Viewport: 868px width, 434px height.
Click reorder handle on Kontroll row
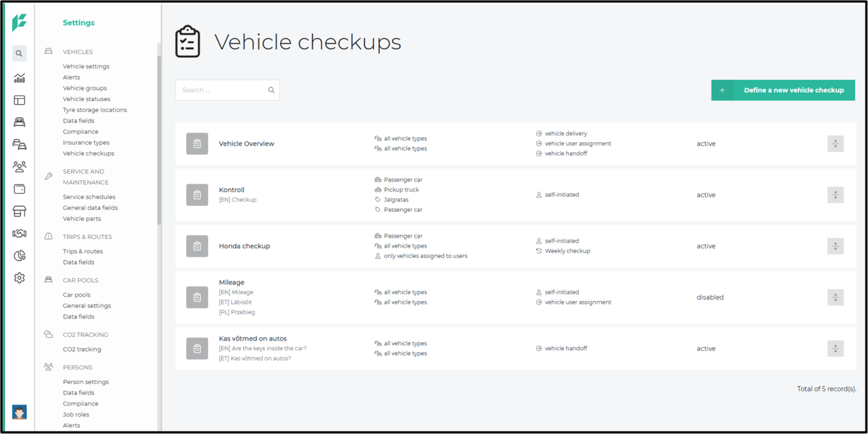tap(835, 195)
